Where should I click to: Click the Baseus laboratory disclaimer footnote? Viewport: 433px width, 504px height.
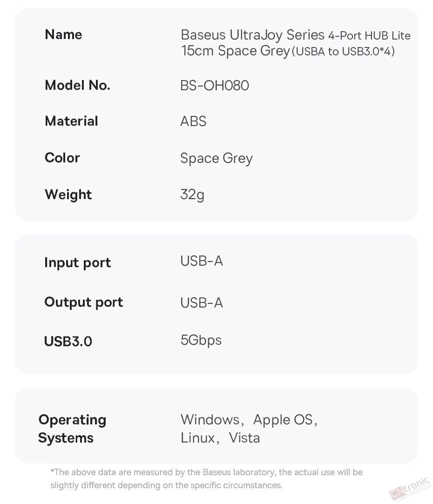click(x=206, y=478)
